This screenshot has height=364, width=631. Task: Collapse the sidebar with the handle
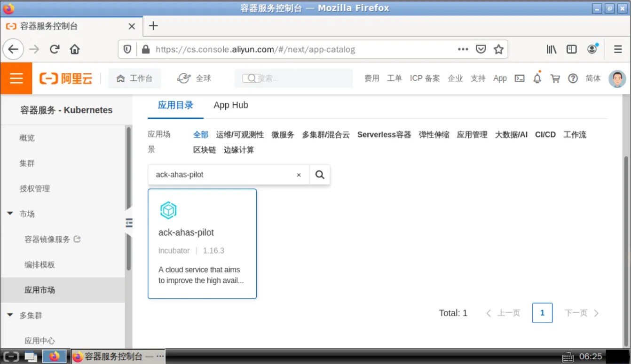point(129,222)
